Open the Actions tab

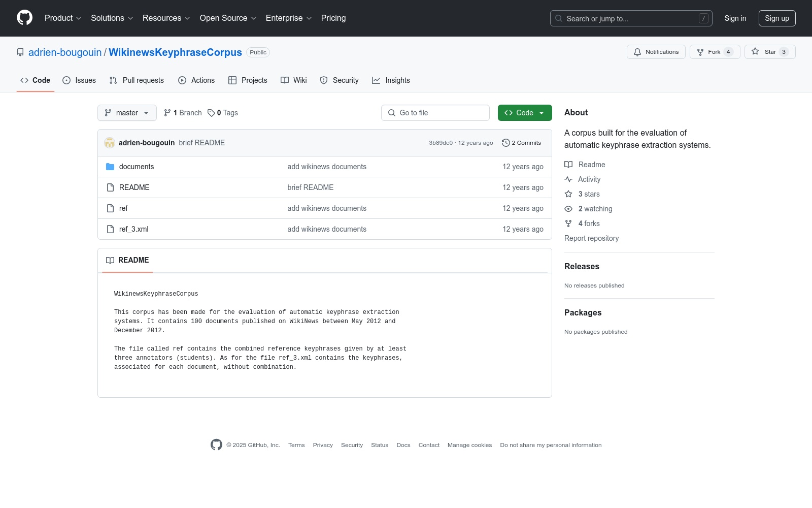point(196,80)
